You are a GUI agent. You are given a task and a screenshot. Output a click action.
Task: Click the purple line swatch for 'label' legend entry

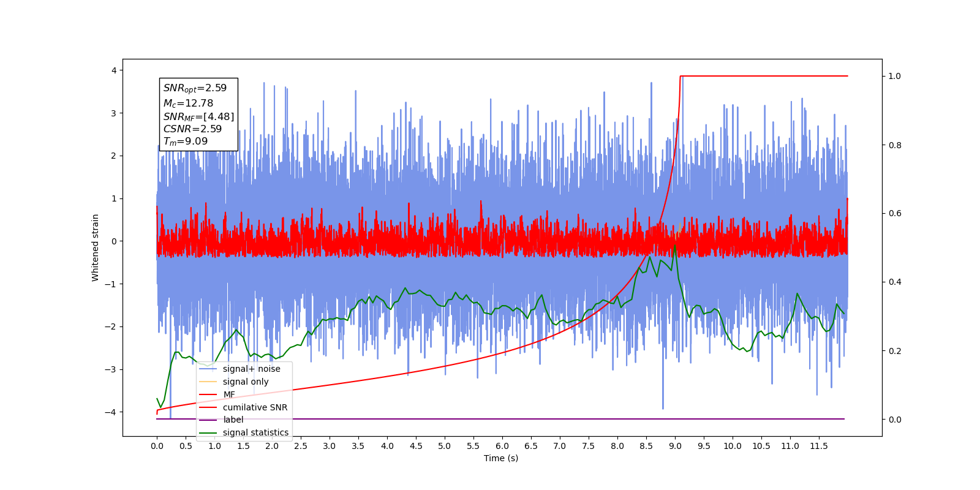[x=208, y=420]
